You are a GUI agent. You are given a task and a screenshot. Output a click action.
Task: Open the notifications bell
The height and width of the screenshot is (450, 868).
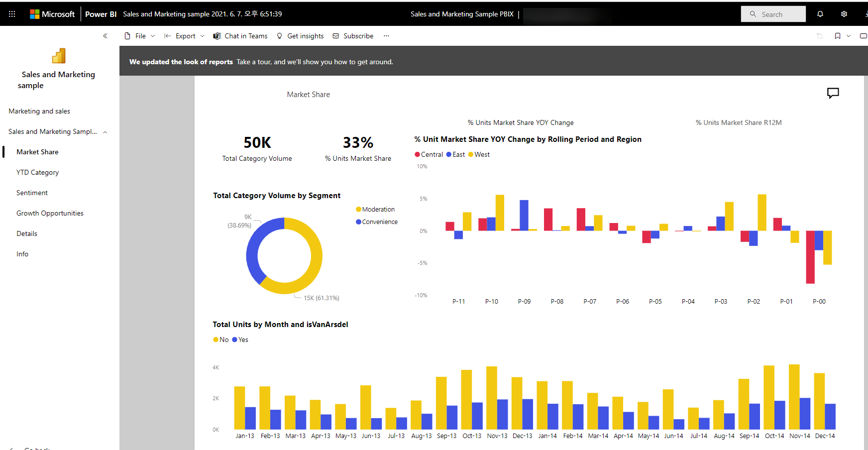(820, 14)
